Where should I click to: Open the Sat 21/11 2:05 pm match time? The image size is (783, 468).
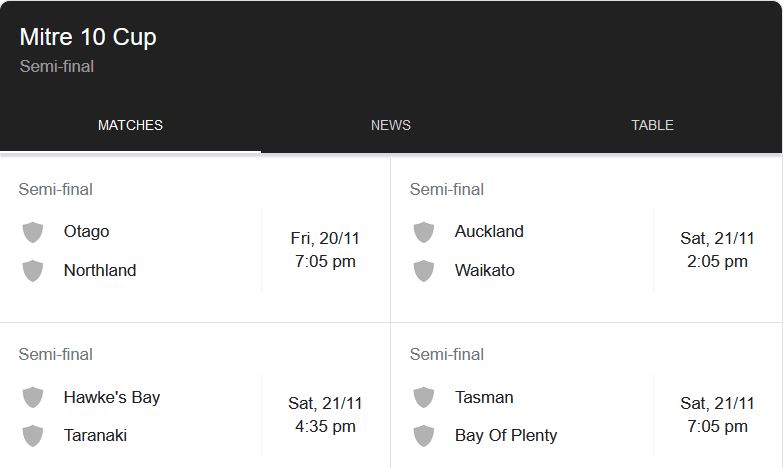(x=717, y=250)
